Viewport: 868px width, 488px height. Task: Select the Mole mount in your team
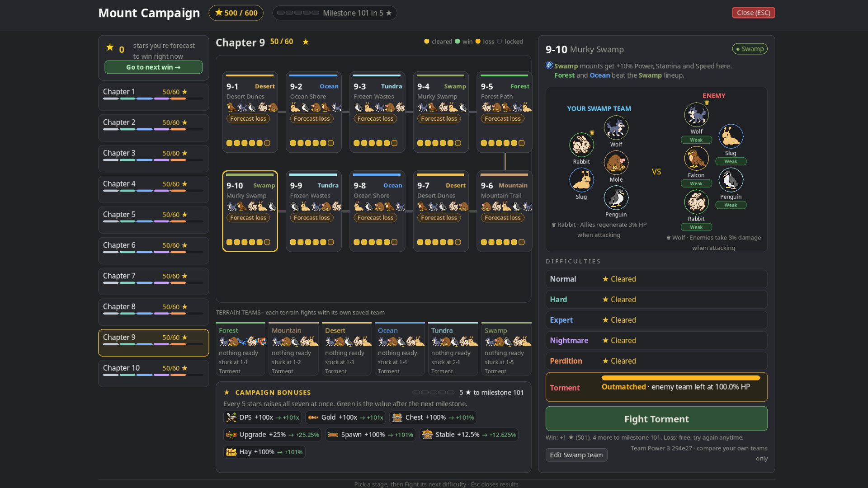coord(616,163)
